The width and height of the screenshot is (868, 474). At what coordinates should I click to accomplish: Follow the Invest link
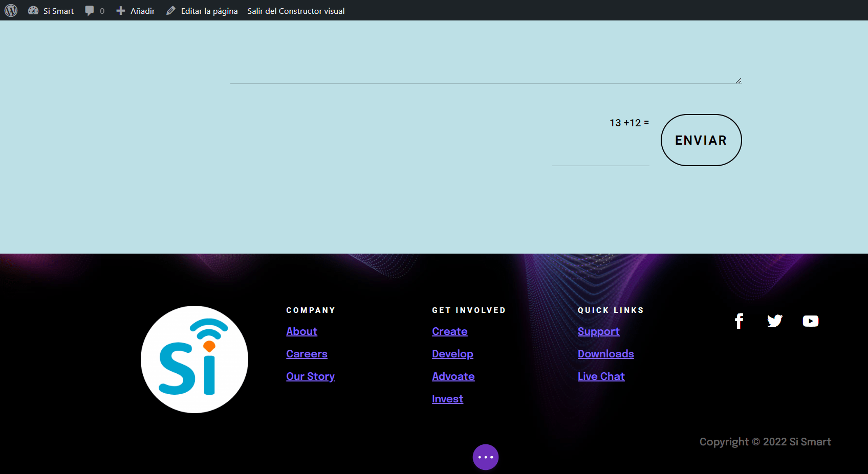pos(447,399)
